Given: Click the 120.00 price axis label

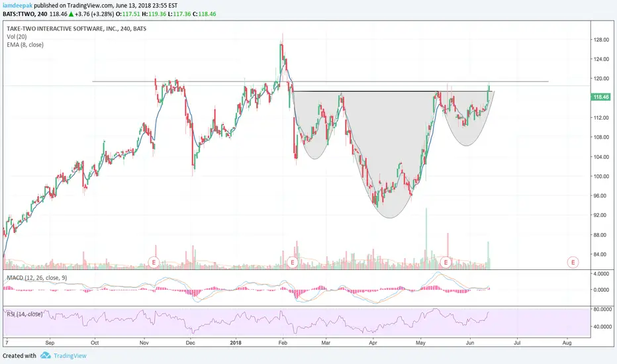Looking at the screenshot, I should (601, 79).
